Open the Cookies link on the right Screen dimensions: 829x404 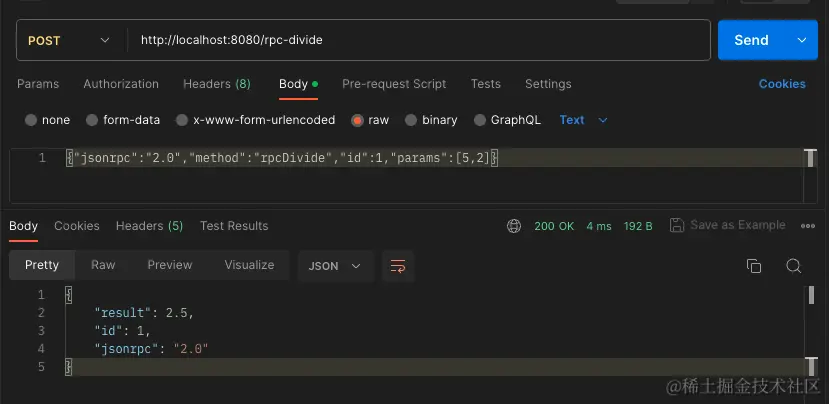tap(782, 84)
